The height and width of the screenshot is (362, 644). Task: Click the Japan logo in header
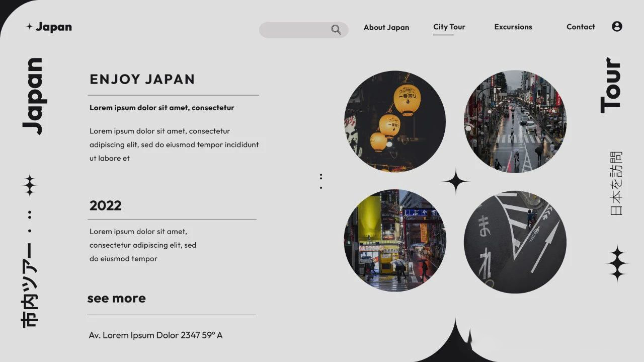pyautogui.click(x=49, y=27)
